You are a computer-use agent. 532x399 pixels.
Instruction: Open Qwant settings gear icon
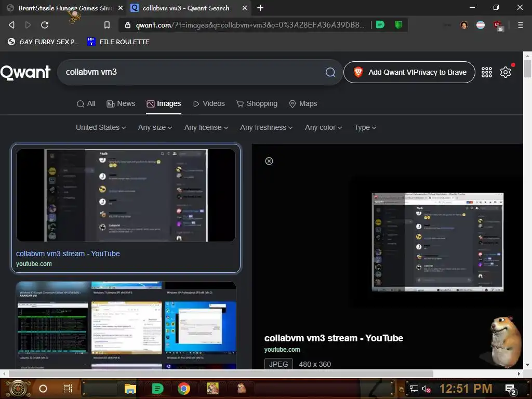pos(505,72)
